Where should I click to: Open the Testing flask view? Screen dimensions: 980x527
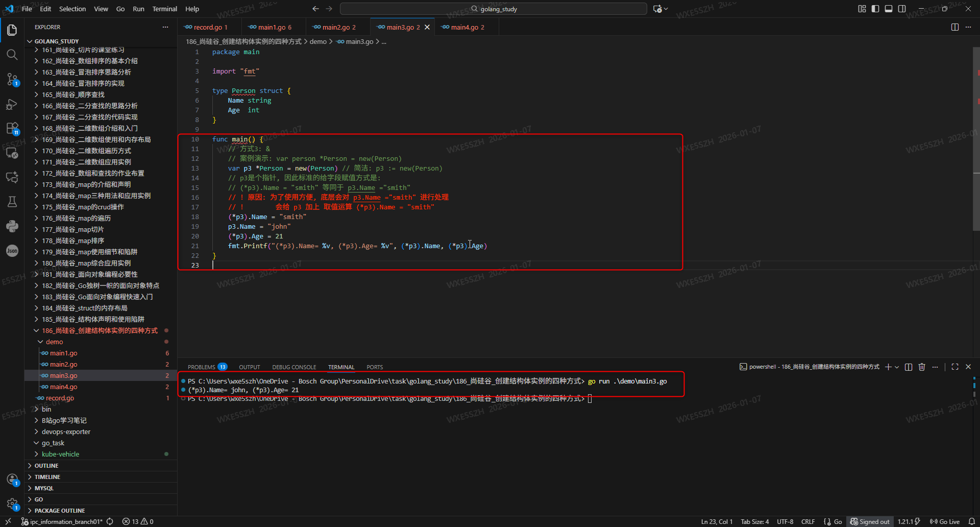pyautogui.click(x=12, y=202)
